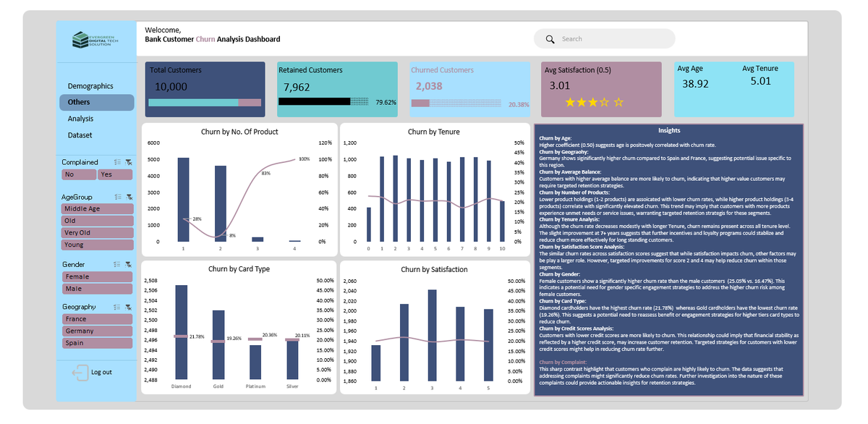Click the 20.11% Silver churn label
Image resolution: width=868 pixels, height=424 pixels.
[x=303, y=336]
